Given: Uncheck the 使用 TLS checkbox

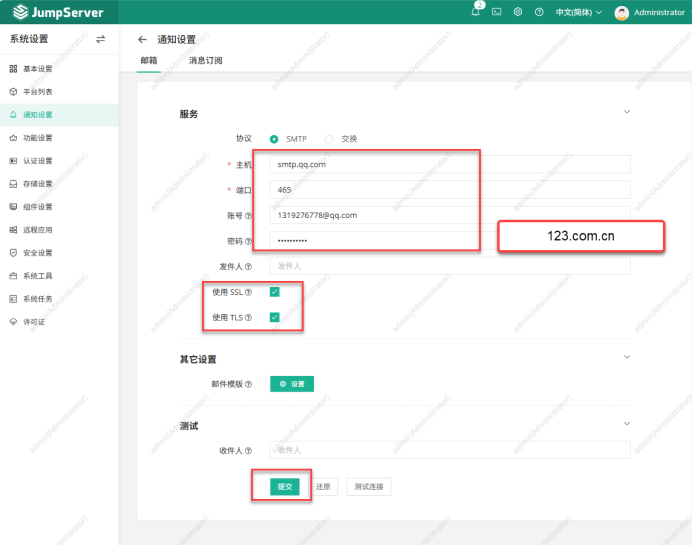Looking at the screenshot, I should [x=274, y=317].
